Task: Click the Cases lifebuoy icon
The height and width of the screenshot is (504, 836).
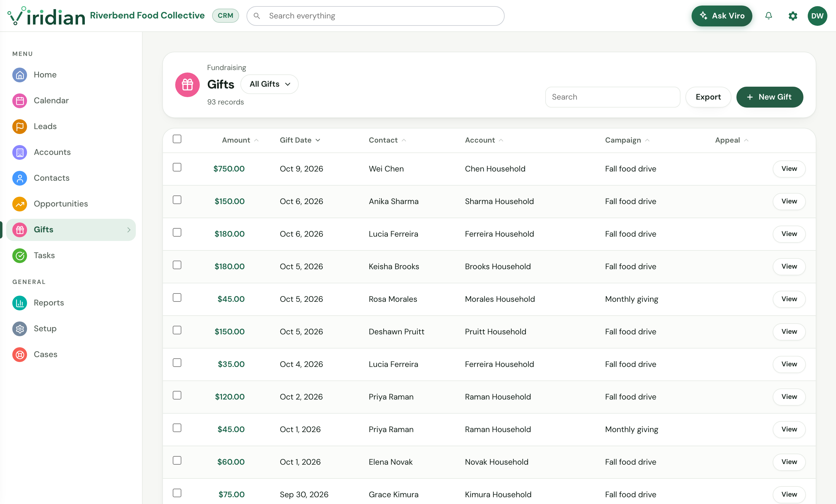Action: [x=20, y=354]
